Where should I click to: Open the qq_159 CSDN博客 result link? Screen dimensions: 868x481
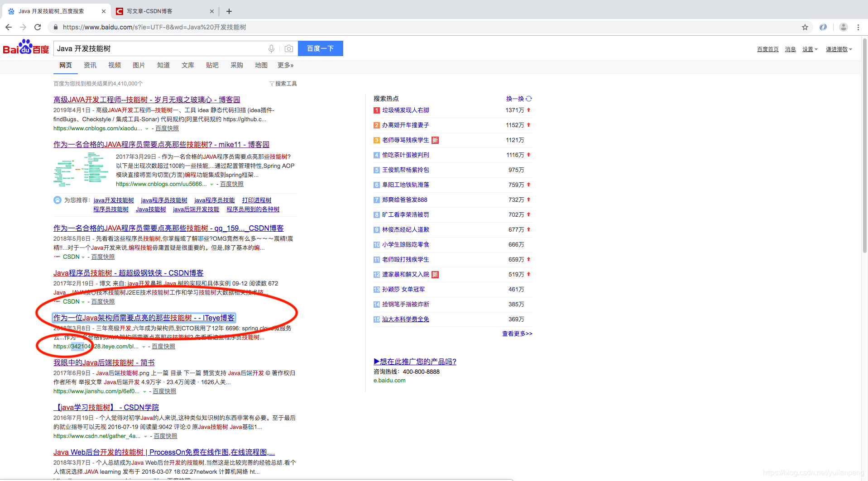point(168,228)
